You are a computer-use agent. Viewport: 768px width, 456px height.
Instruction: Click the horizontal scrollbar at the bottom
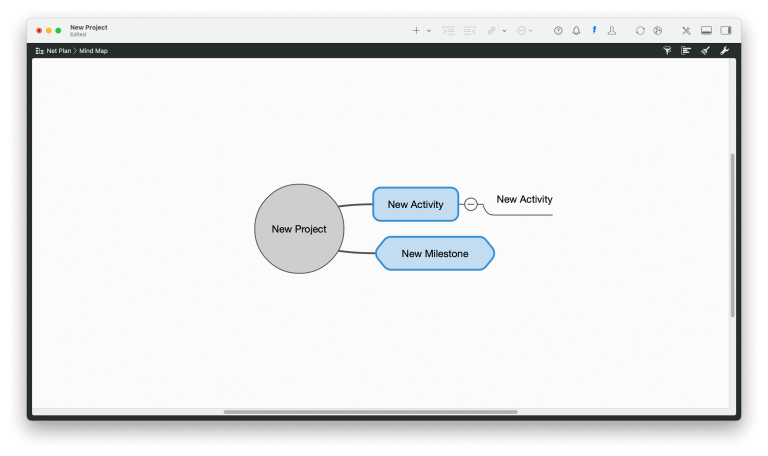point(370,412)
